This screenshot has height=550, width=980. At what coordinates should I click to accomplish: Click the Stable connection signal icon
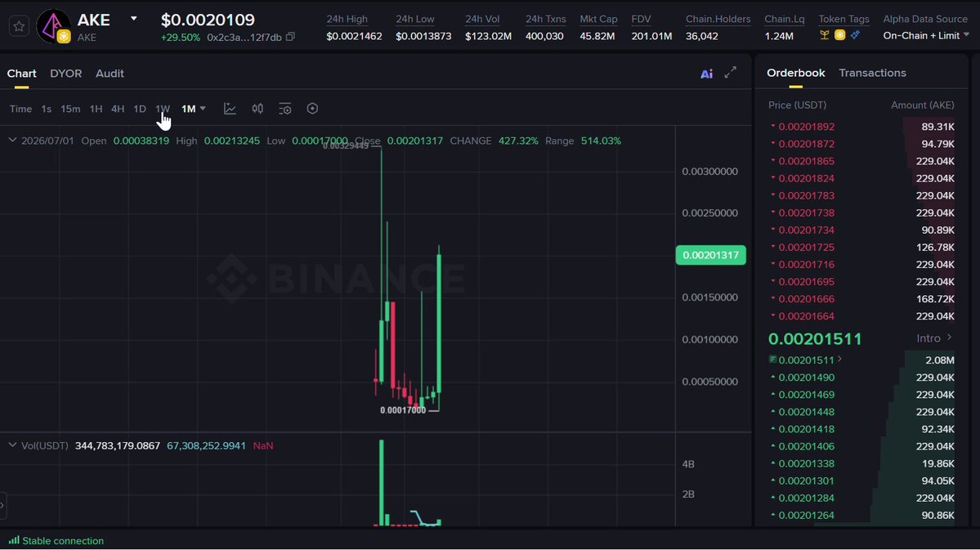[14, 541]
